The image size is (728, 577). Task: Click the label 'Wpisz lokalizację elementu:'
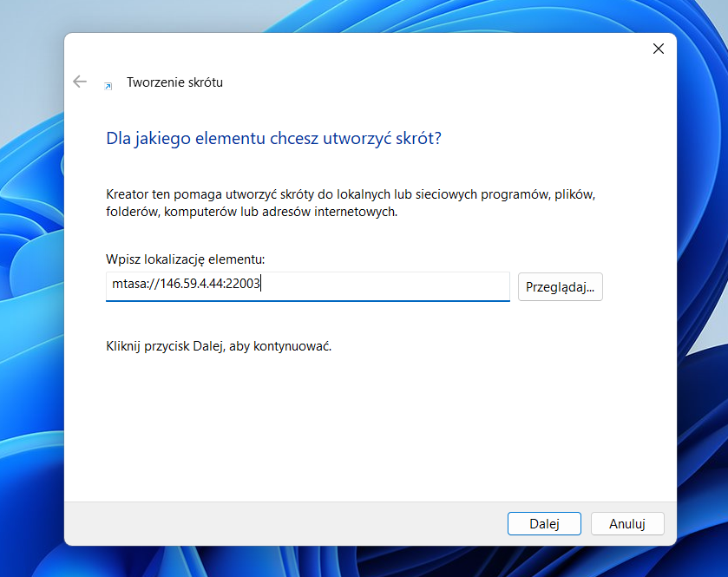pyautogui.click(x=185, y=259)
